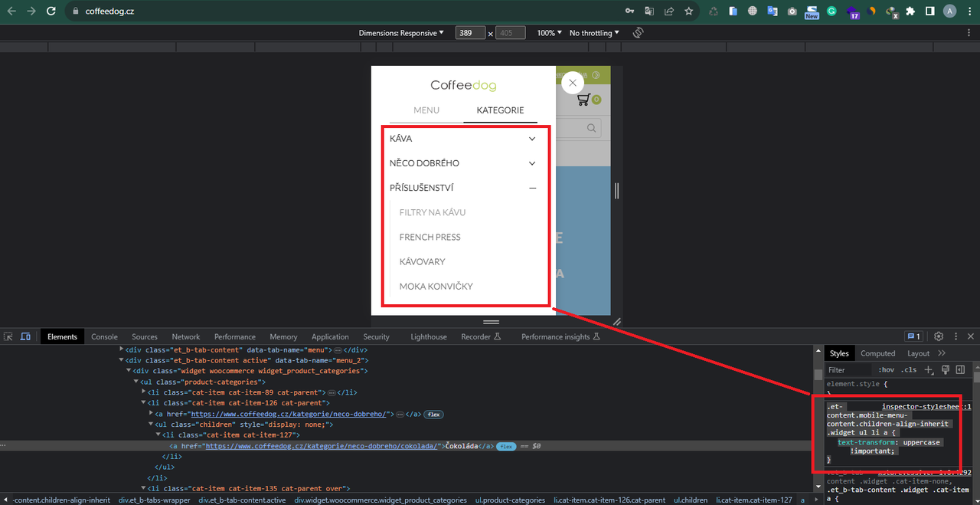980x505 pixels.
Task: Expand the cat-item-89 li node arrow
Action: point(145,392)
